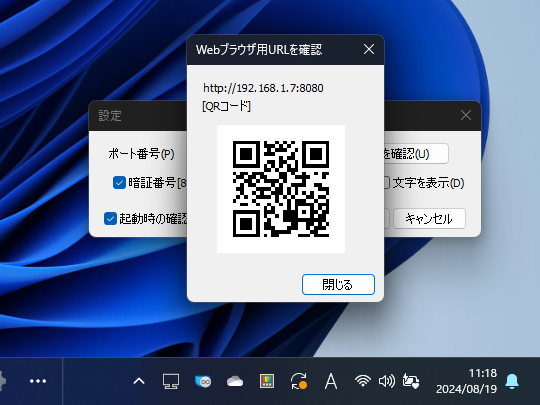The image size is (540, 405).
Task: Click the gear settings taskbar icon
Action: (x=2, y=381)
